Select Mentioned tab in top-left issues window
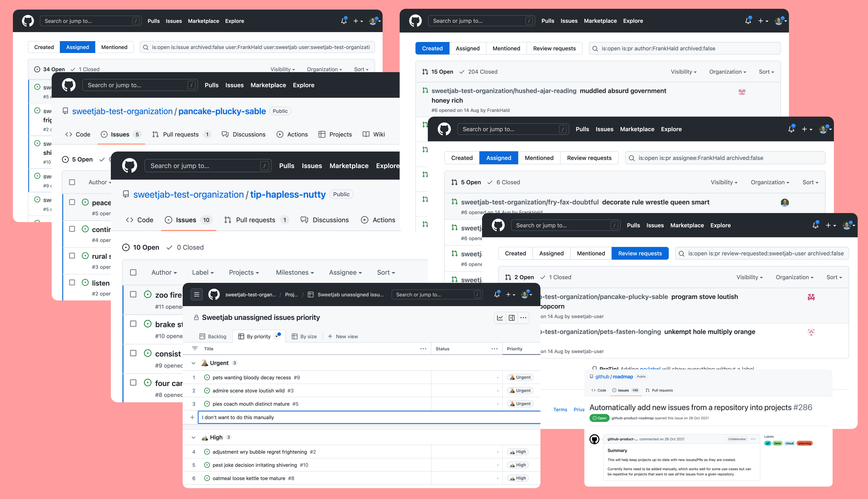 click(114, 47)
